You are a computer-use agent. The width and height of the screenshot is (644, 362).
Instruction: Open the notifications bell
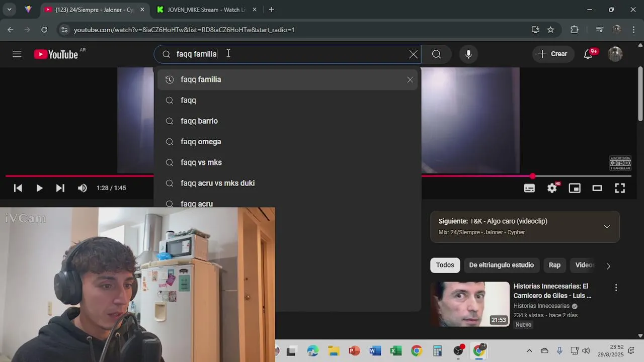pyautogui.click(x=588, y=54)
